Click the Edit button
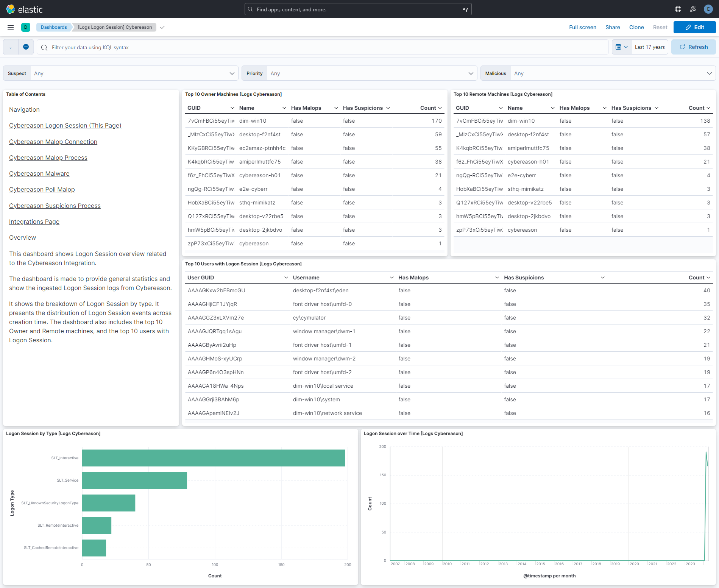Viewport: 719px width, 588px height. [694, 27]
